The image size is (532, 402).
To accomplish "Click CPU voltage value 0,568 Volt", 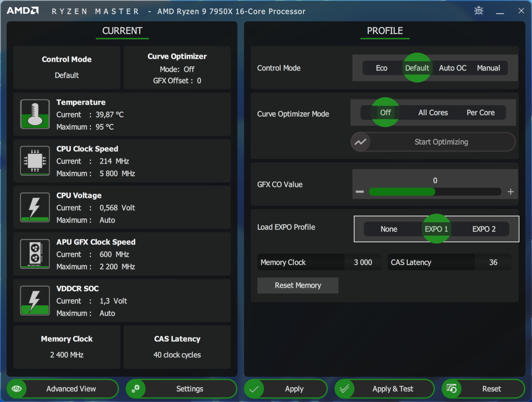I will point(117,208).
